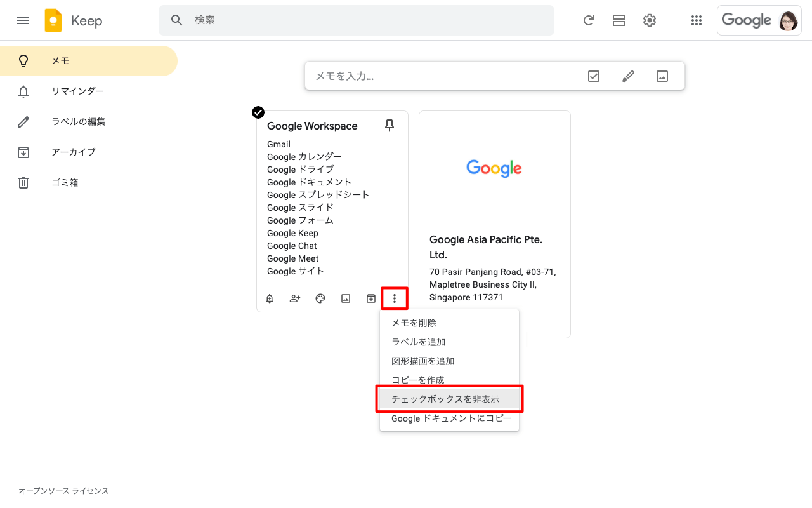Viewport: 812px width, 508px height.
Task: Click the Google ドキュメント line
Action: 309,182
